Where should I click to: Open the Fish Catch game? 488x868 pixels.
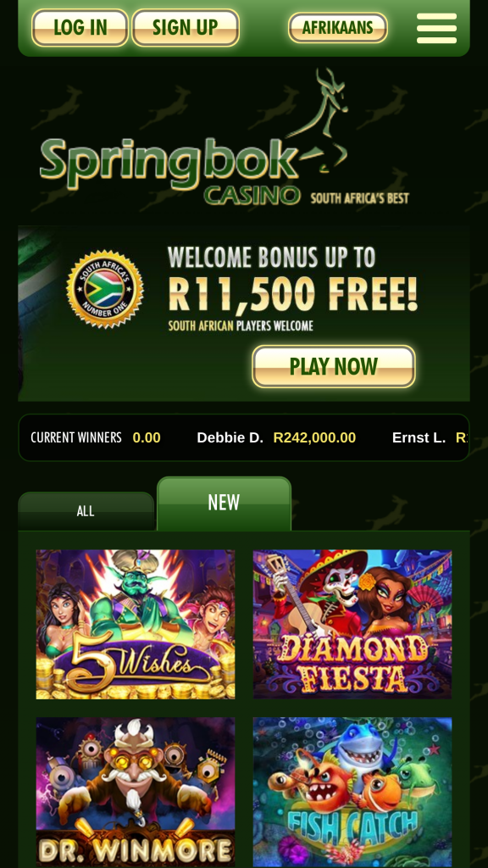point(352,793)
